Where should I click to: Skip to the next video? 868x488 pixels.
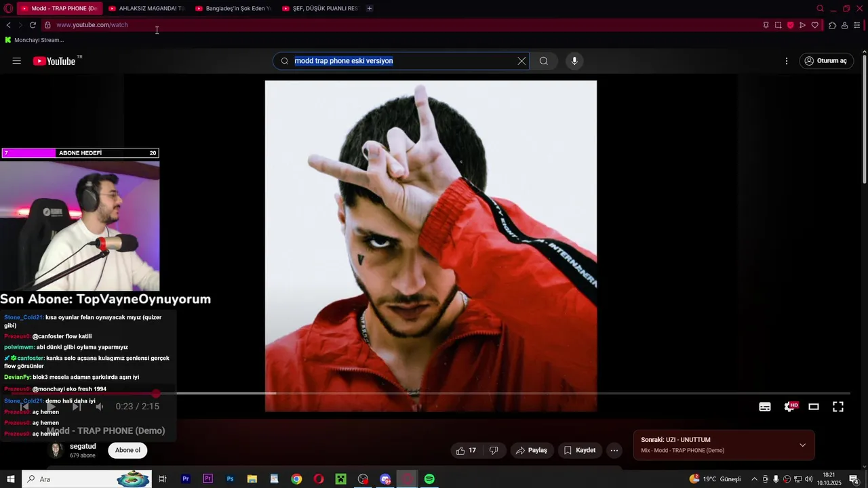pos(77,406)
